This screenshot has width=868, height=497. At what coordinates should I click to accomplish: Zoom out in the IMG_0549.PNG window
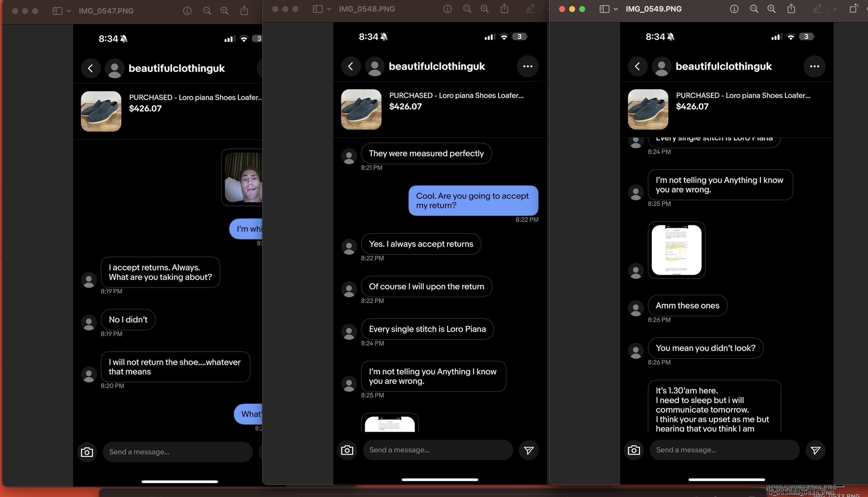pyautogui.click(x=754, y=9)
